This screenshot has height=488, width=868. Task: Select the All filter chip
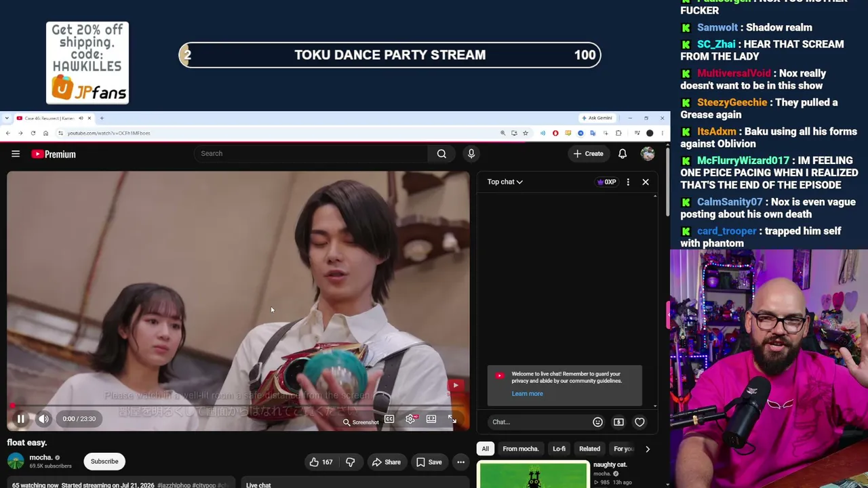pyautogui.click(x=485, y=449)
